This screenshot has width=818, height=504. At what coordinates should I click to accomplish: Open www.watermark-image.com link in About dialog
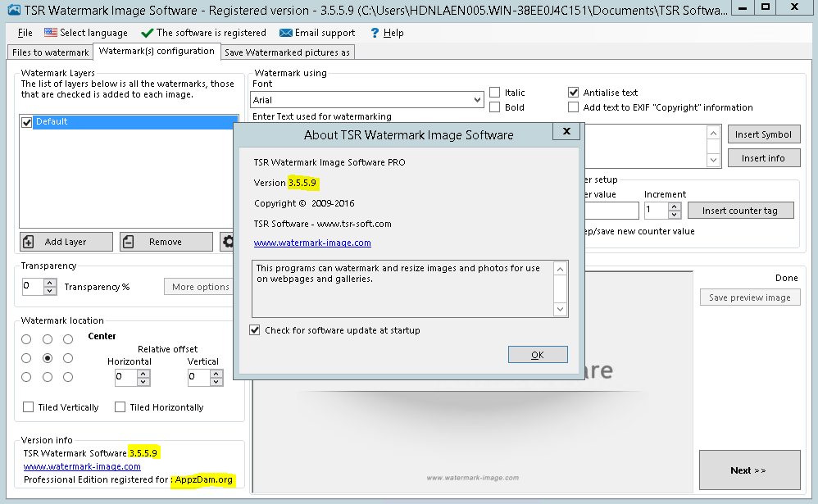pyautogui.click(x=312, y=243)
